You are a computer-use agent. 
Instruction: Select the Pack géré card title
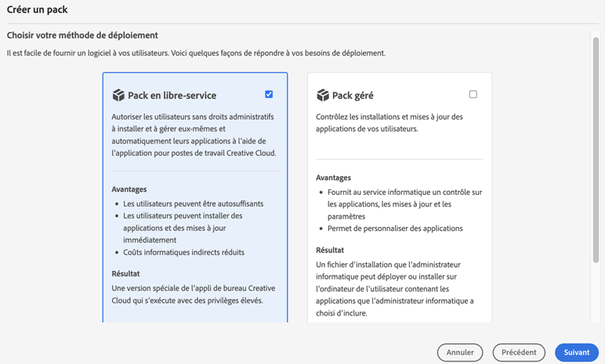[x=353, y=96]
